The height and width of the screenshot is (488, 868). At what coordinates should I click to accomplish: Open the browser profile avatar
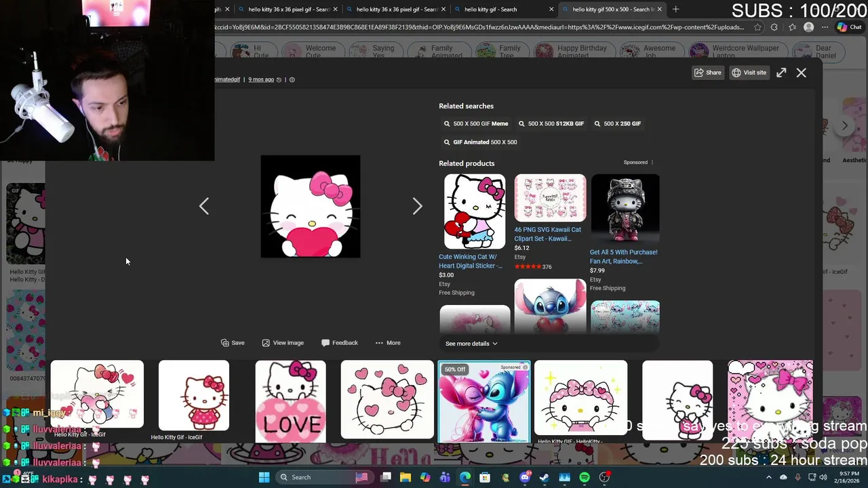click(x=808, y=28)
